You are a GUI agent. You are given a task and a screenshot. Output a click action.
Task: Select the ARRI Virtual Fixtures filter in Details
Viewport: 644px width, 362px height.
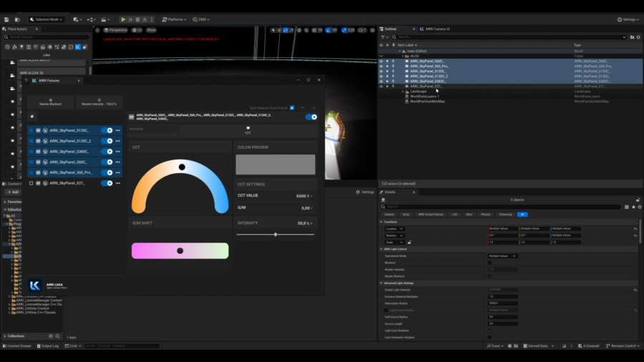click(x=431, y=214)
